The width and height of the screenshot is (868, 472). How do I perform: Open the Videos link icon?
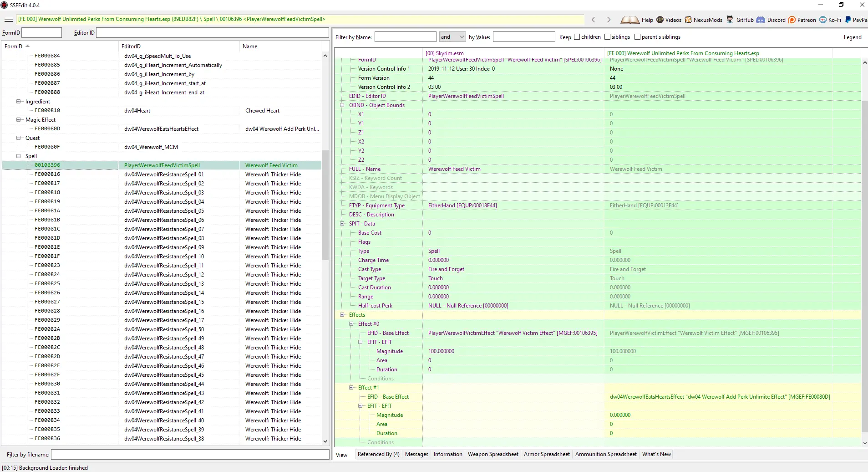[660, 20]
